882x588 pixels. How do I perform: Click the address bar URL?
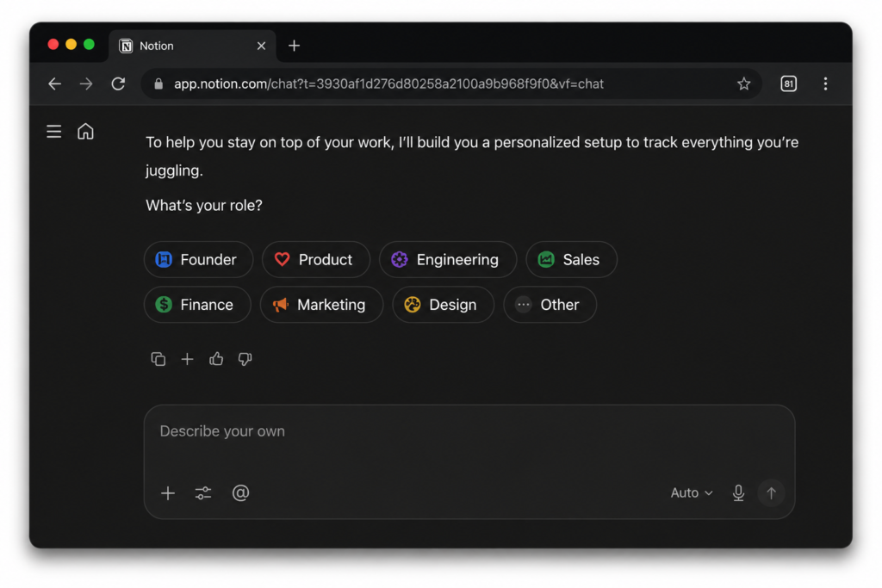tap(388, 84)
